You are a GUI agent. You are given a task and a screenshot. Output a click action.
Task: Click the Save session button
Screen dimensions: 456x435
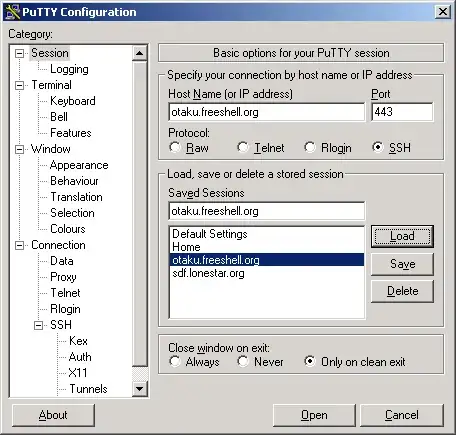coord(402,264)
